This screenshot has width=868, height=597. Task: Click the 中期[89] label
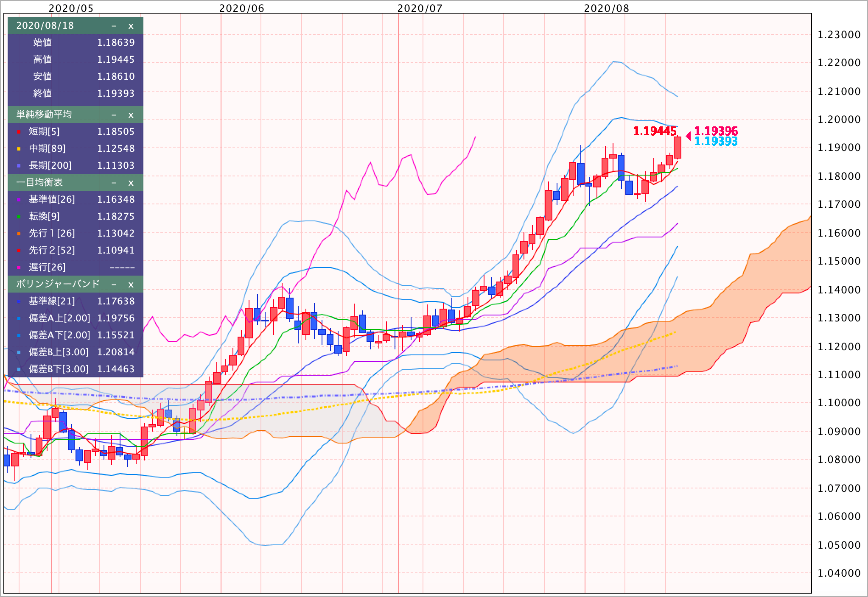point(47,149)
